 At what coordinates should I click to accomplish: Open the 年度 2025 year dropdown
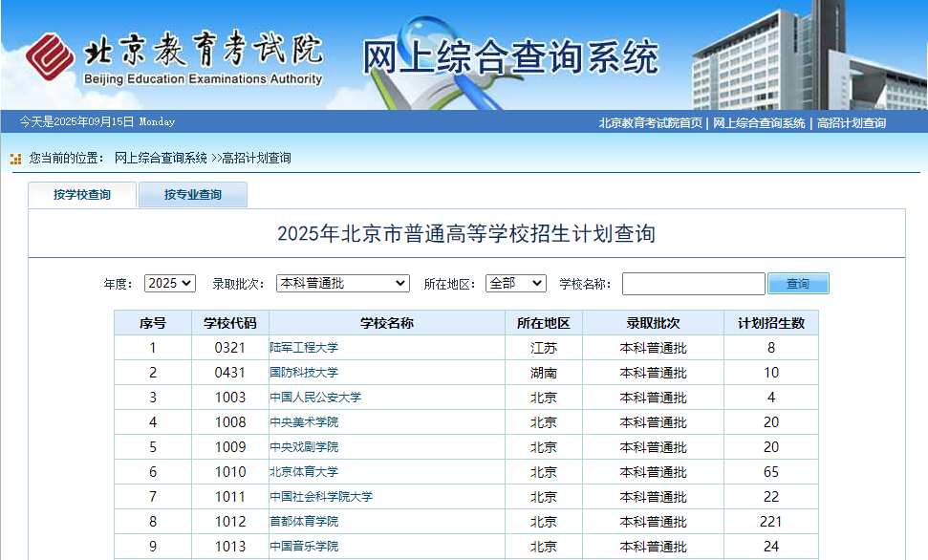[170, 284]
